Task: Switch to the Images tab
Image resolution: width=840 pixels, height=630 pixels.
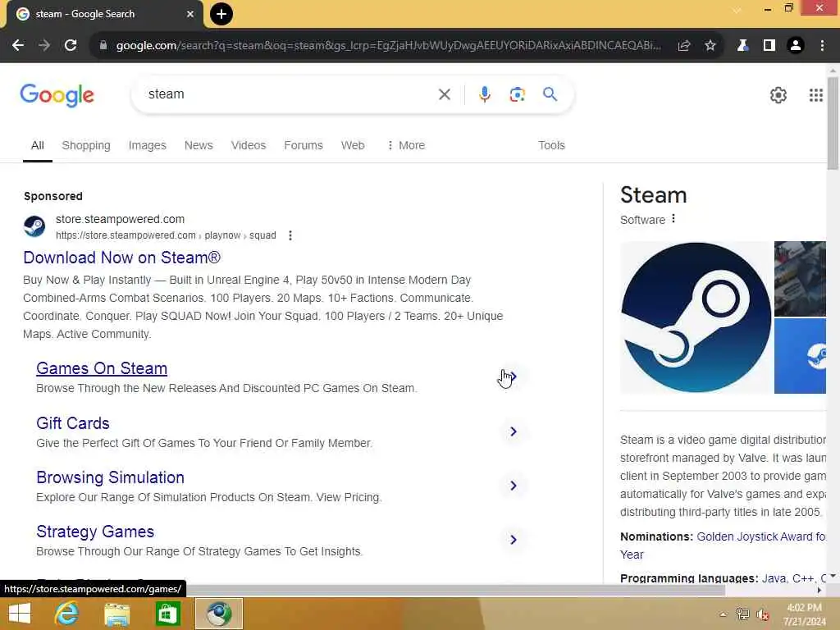Action: (x=148, y=145)
